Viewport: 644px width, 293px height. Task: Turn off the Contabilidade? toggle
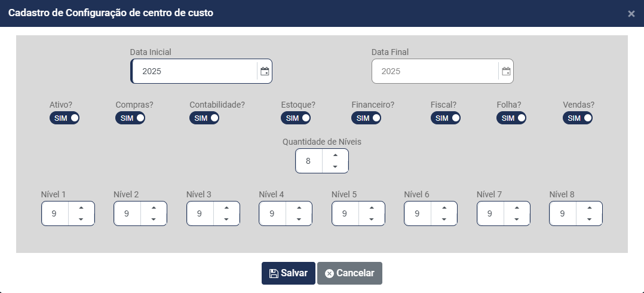204,118
